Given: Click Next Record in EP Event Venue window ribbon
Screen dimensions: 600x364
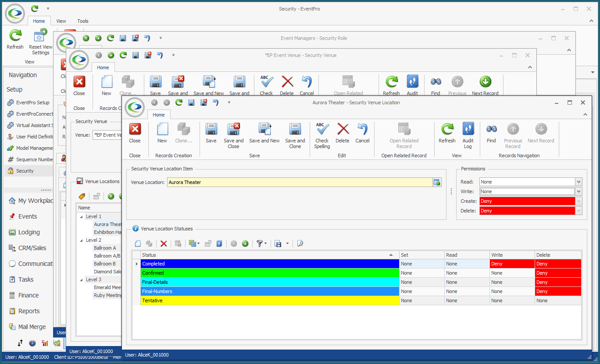Looking at the screenshot, I should [485, 86].
